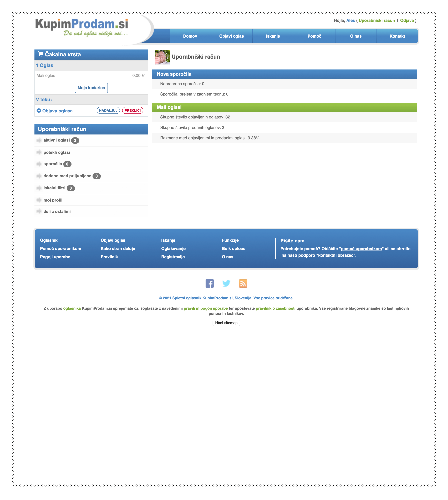The height and width of the screenshot is (500, 448).
Task: Go to the Iskanje navigation tab
Action: coord(272,36)
